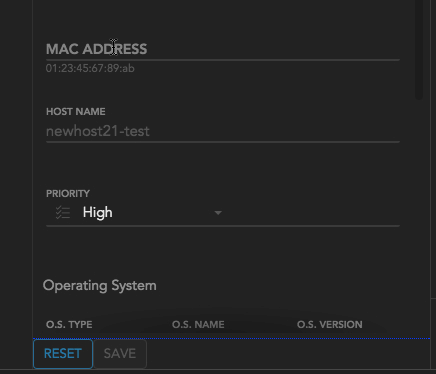Click the O.S. NAME field label
The image size is (436, 374).
pos(198,325)
